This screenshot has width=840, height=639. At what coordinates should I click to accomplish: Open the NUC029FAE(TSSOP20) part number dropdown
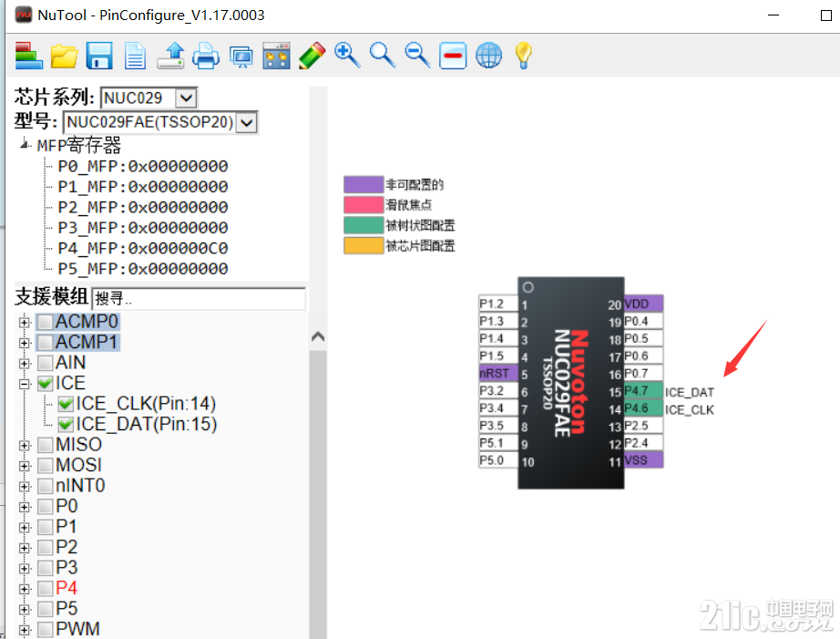click(246, 123)
